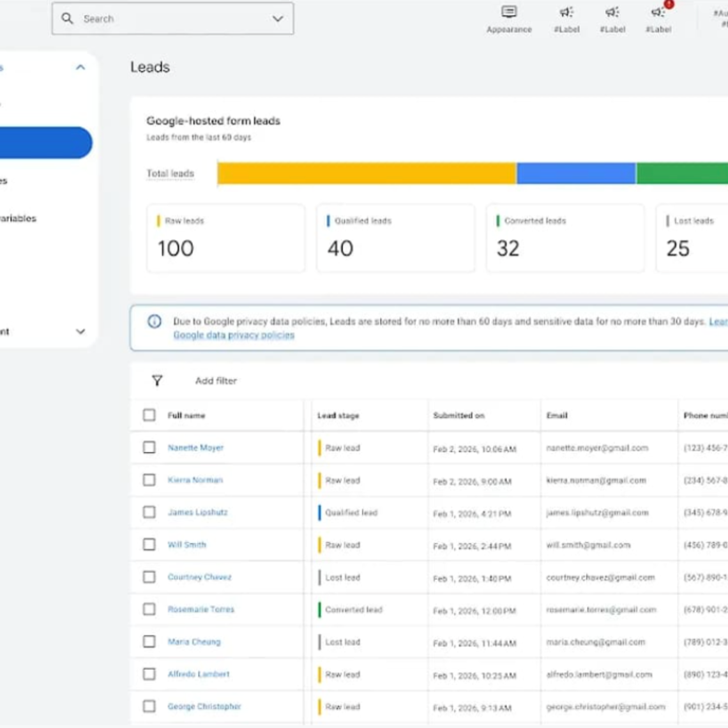728x728 pixels.
Task: Toggle the select-all checkbox in table header
Action: (x=149, y=415)
